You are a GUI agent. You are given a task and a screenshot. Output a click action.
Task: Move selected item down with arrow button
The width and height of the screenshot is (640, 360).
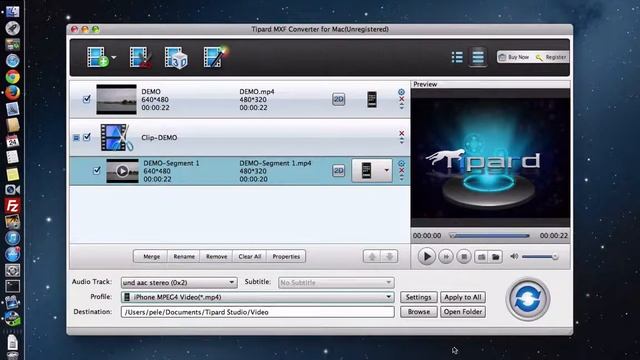click(389, 256)
